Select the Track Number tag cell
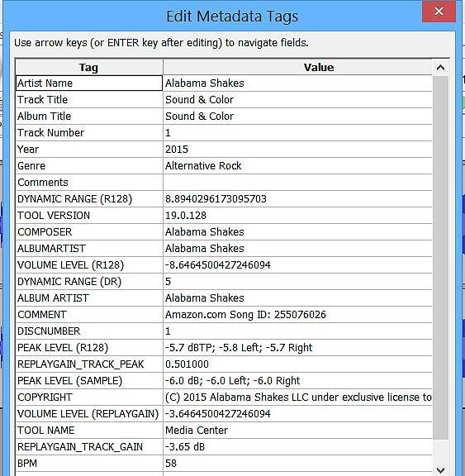 [89, 133]
